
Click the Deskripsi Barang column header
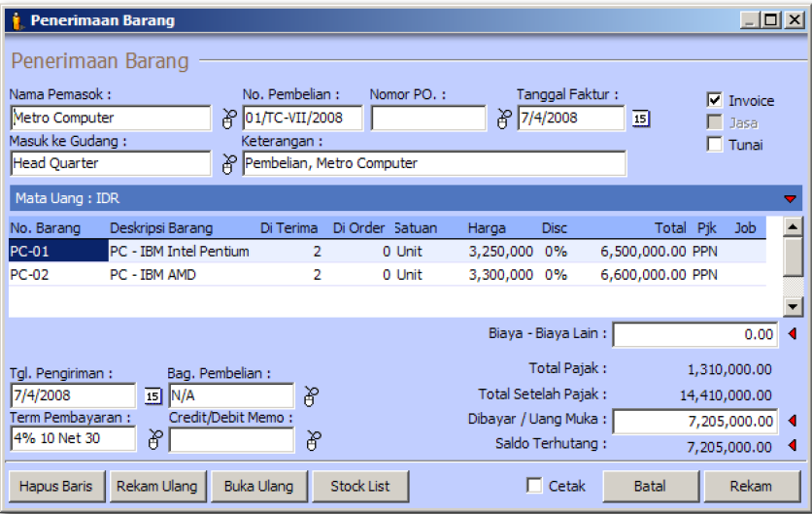(x=161, y=228)
